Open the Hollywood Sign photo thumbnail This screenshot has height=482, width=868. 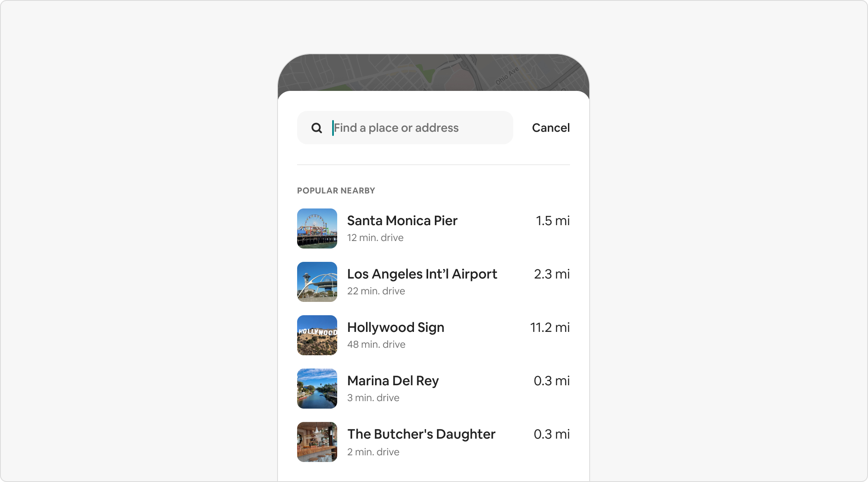[317, 335]
